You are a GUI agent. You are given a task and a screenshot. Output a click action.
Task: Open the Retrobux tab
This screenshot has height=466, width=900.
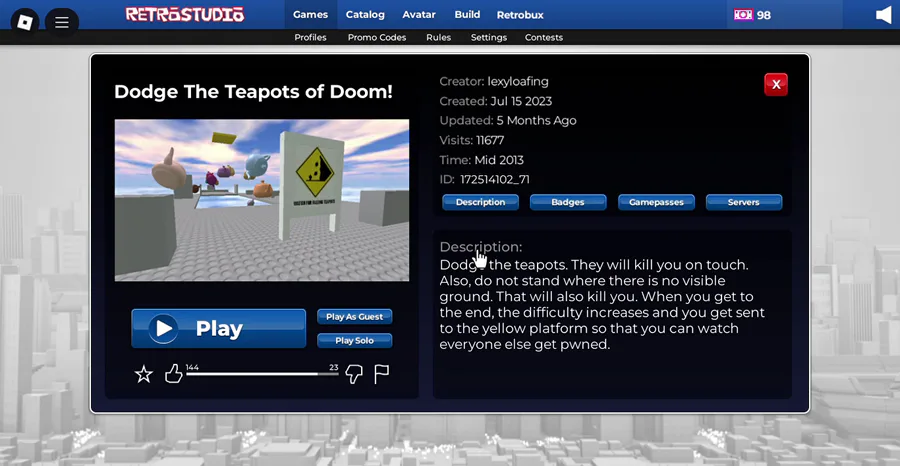[x=520, y=15]
